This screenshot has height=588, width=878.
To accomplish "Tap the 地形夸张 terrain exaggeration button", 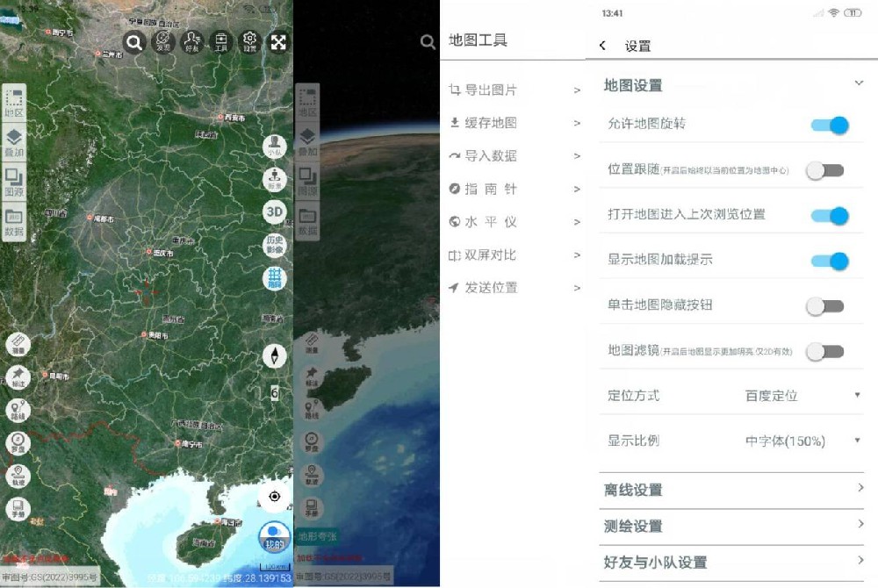I will click(x=318, y=536).
